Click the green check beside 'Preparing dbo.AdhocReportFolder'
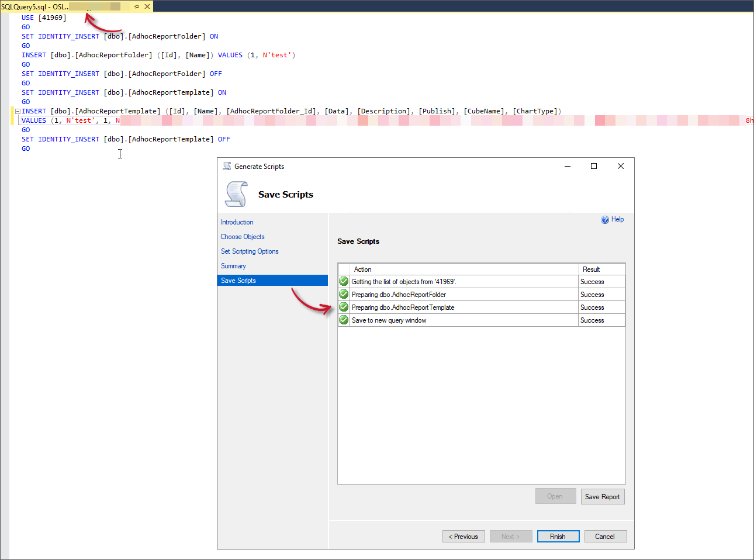Viewport: 754px width, 560px height. [x=344, y=294]
